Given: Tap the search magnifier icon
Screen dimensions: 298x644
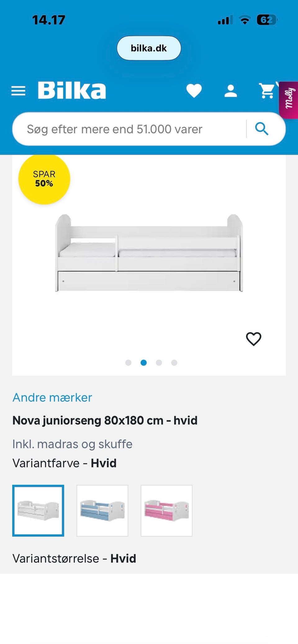Looking at the screenshot, I should [262, 129].
